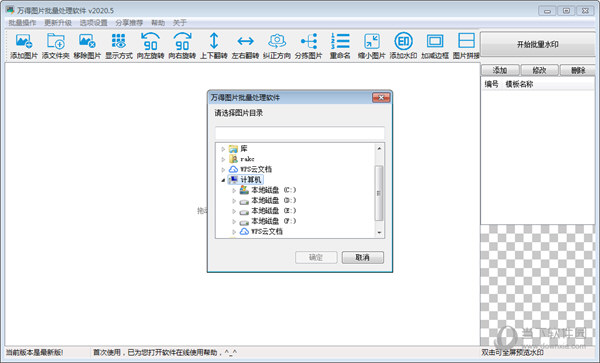Screen dimensions: 600x363
Task: Click the 模板名称 column header
Action: (x=519, y=84)
